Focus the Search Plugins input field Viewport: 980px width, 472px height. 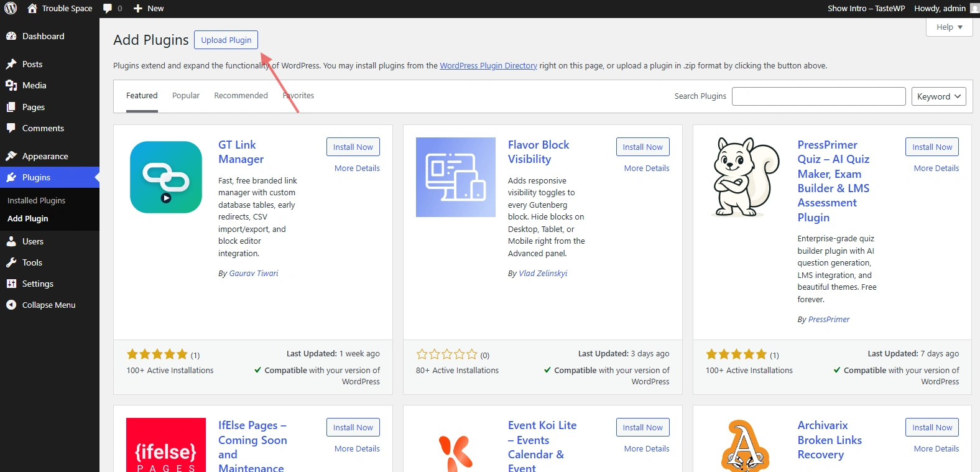(x=819, y=96)
